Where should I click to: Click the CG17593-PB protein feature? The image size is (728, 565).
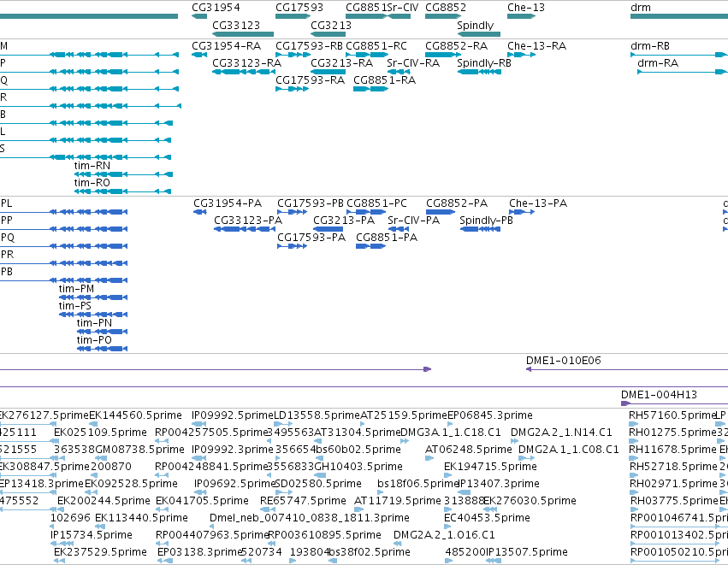[292, 212]
